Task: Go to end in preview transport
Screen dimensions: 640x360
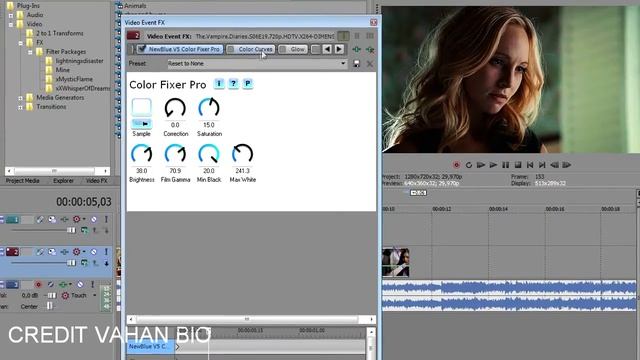Action: [x=542, y=165]
